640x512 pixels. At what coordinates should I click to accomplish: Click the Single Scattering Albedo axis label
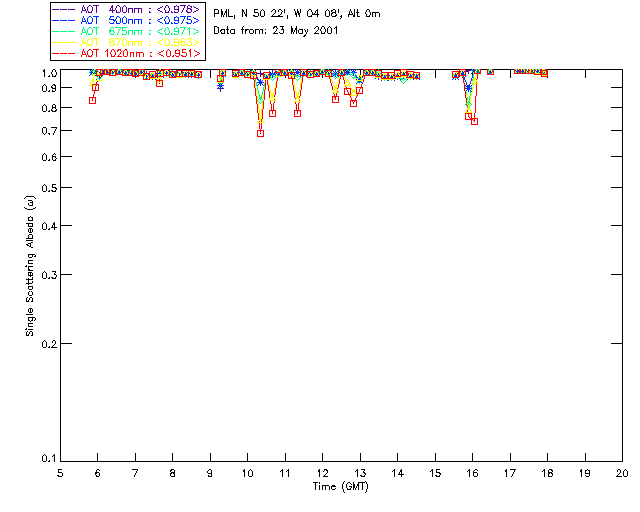click(x=30, y=266)
